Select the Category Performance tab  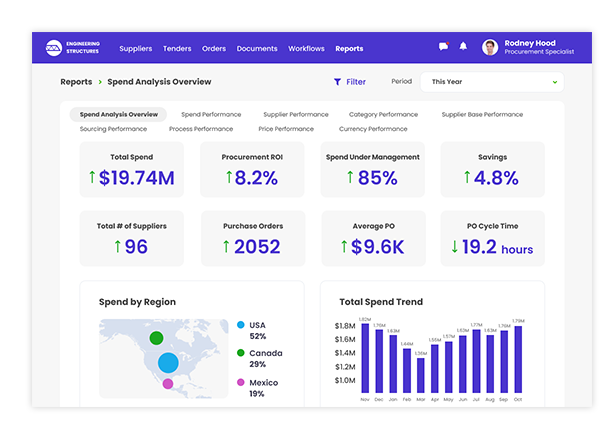[383, 115]
